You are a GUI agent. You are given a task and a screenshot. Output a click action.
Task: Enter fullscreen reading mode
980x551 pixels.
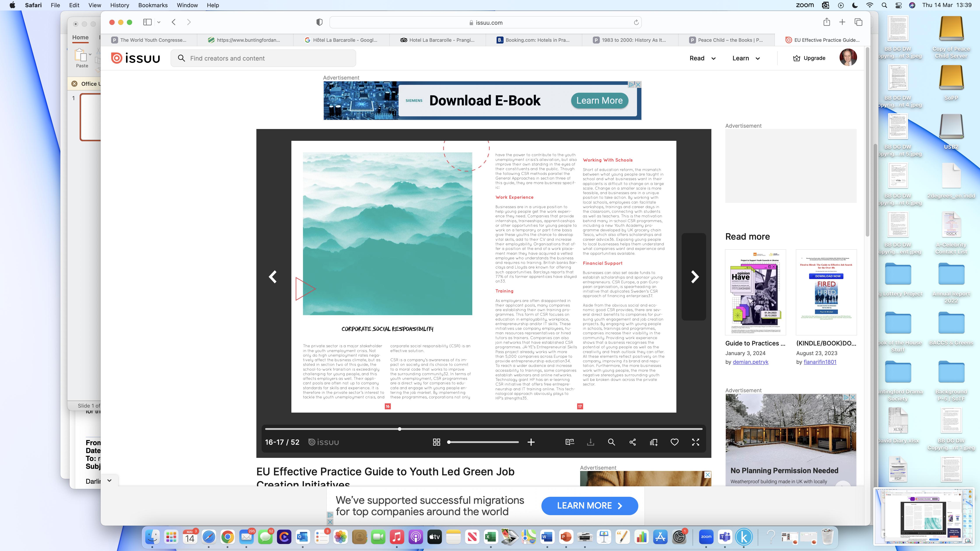(x=695, y=442)
